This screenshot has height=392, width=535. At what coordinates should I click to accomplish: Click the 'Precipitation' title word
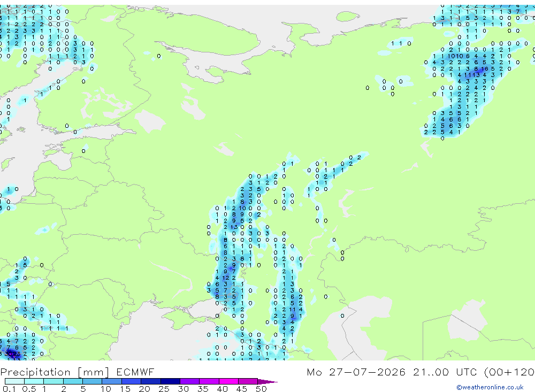coord(35,372)
